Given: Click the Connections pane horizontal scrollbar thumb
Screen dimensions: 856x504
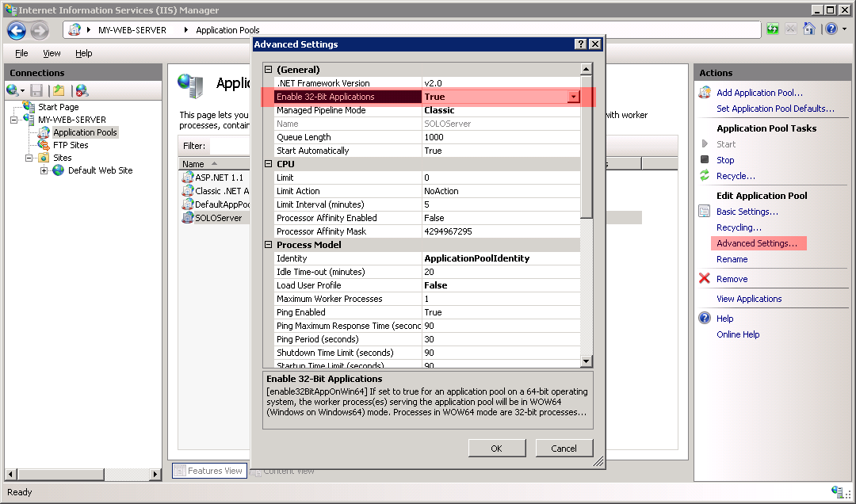Looking at the screenshot, I should pos(60,474).
